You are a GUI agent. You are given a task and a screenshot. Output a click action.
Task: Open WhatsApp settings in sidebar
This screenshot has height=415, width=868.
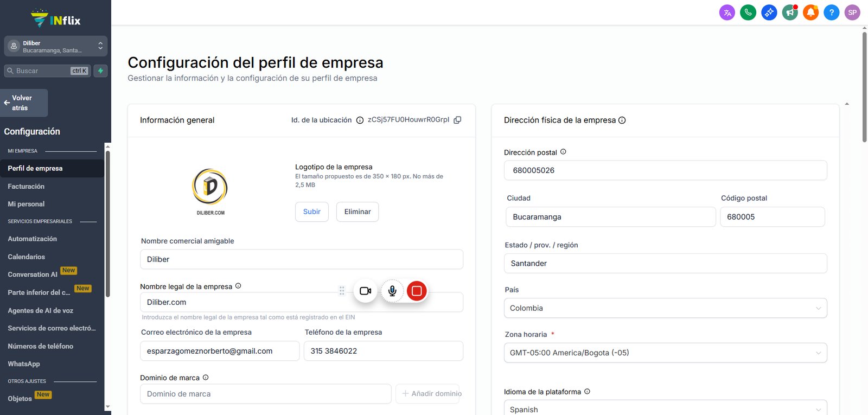click(x=24, y=364)
